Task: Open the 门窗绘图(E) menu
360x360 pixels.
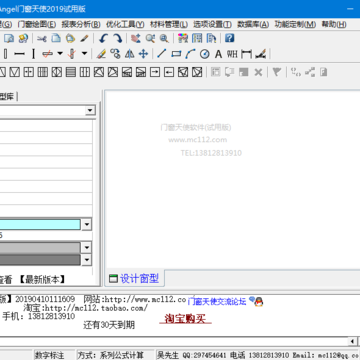Action: pos(37,24)
